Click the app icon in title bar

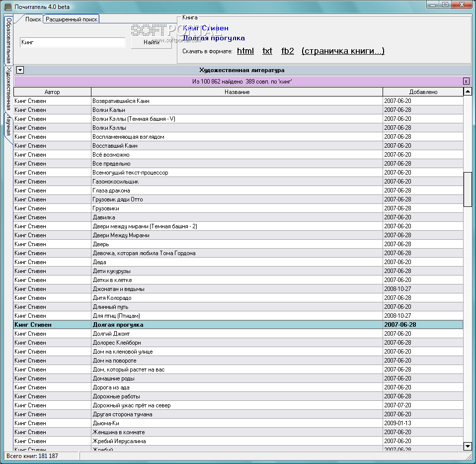(8, 6)
